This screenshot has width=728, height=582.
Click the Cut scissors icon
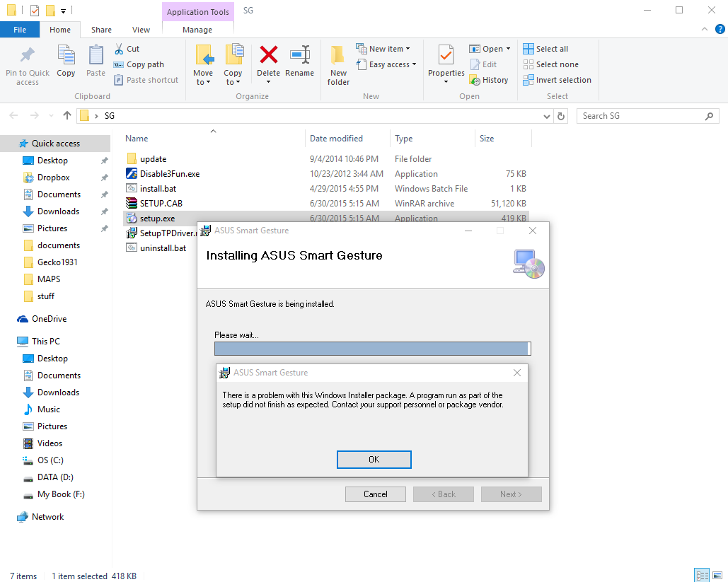120,49
